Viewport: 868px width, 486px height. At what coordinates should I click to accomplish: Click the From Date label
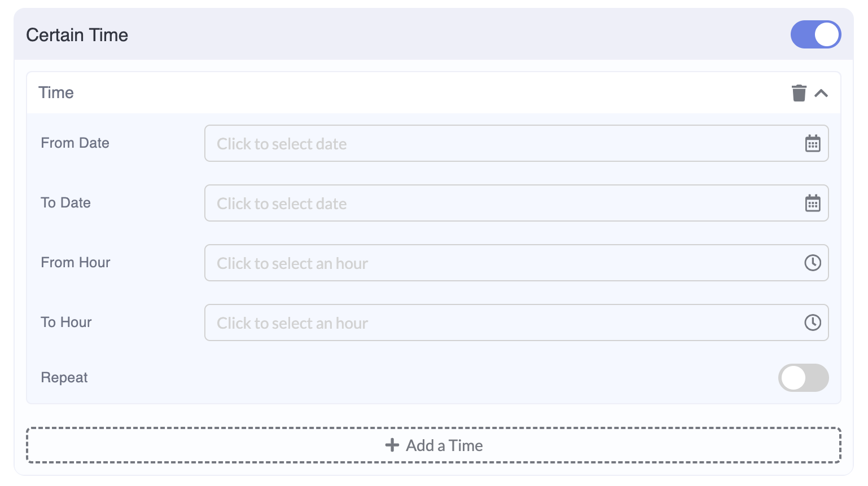point(75,143)
